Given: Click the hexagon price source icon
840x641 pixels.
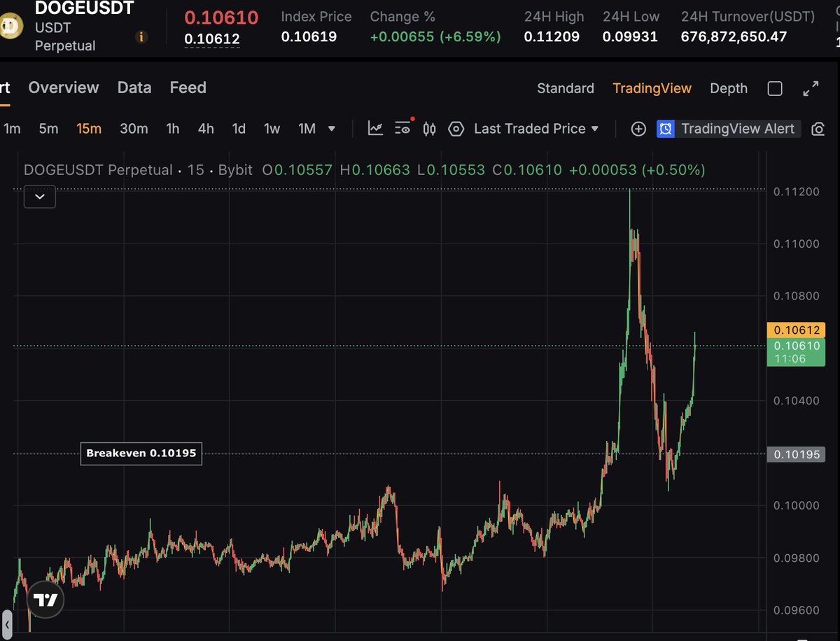Looking at the screenshot, I should [456, 129].
